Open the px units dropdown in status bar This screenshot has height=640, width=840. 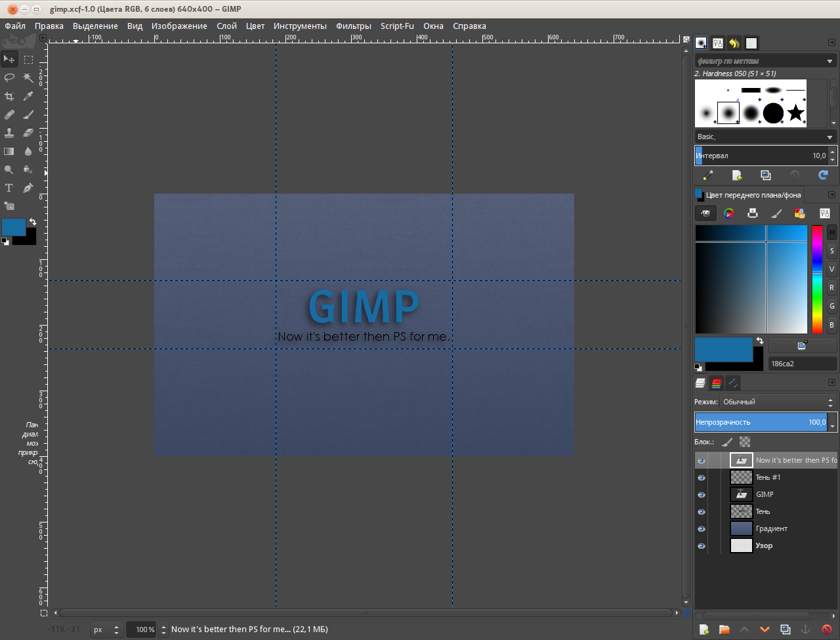pyautogui.click(x=106, y=629)
